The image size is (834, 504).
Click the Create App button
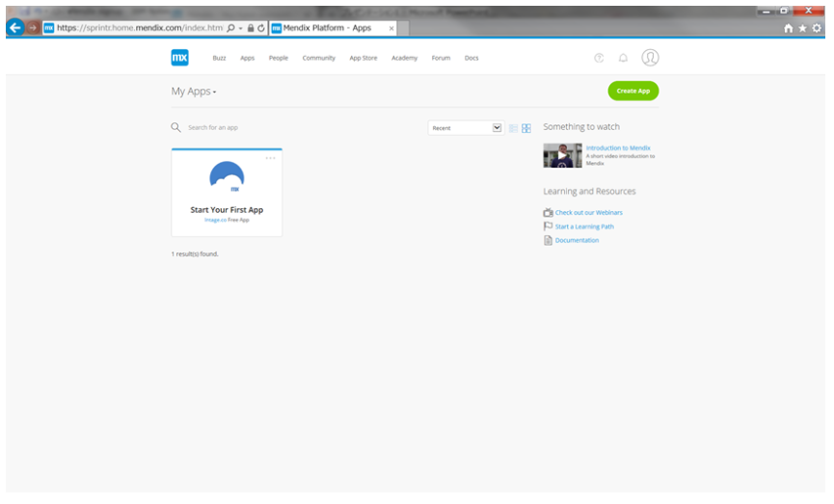pyautogui.click(x=632, y=91)
